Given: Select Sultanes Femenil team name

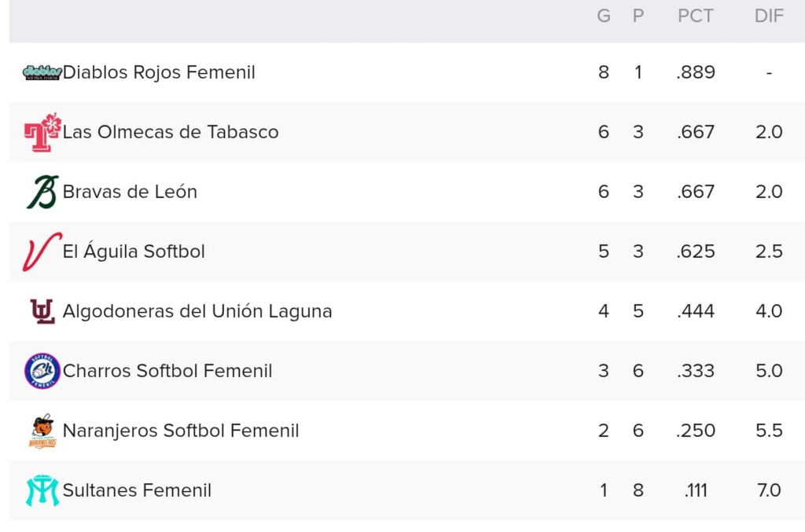Looking at the screenshot, I should (137, 490).
